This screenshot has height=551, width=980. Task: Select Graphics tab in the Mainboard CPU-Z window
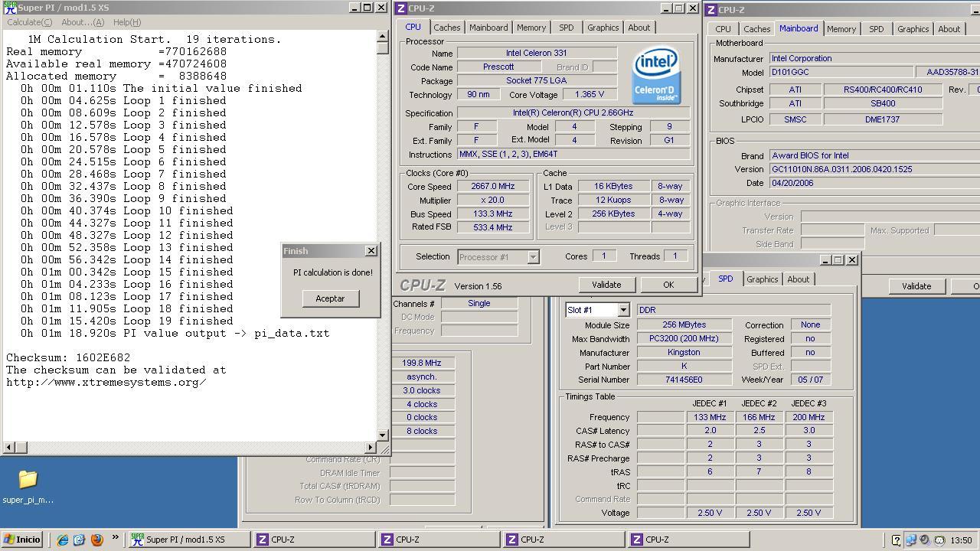click(x=913, y=29)
